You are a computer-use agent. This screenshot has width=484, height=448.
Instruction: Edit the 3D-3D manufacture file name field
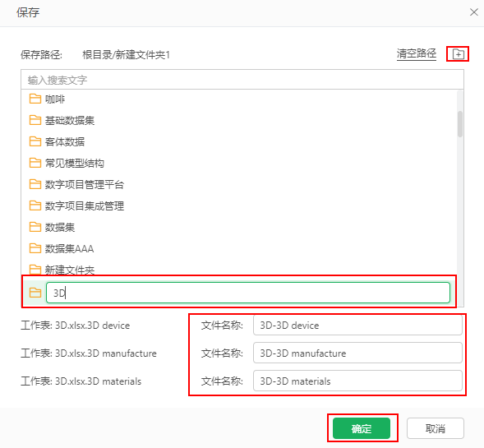[357, 353]
